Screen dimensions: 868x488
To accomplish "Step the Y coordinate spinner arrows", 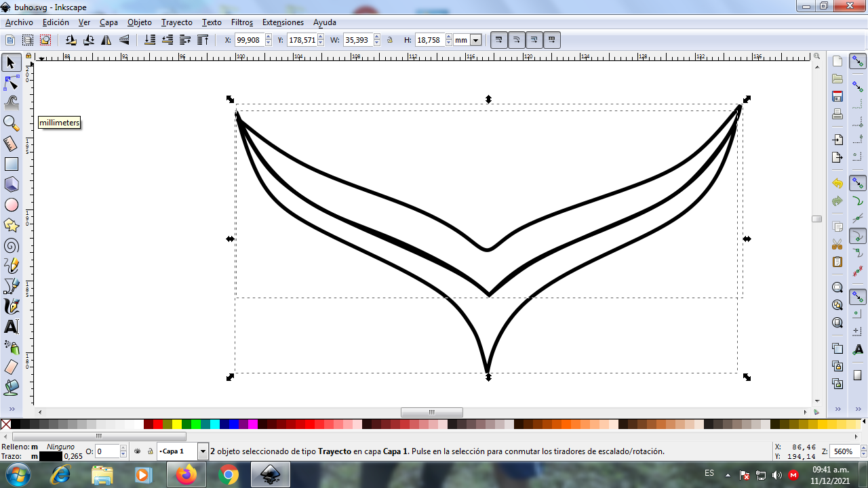I will pos(321,40).
